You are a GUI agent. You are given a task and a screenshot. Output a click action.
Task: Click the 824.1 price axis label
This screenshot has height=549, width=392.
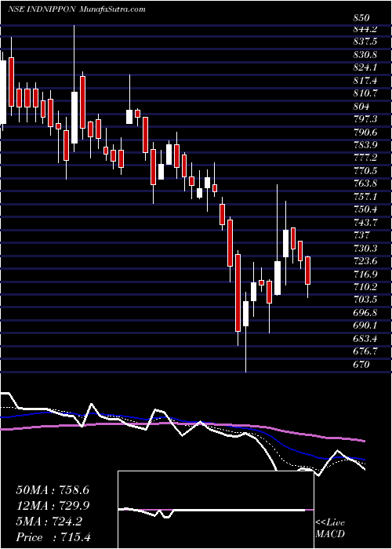(x=365, y=68)
